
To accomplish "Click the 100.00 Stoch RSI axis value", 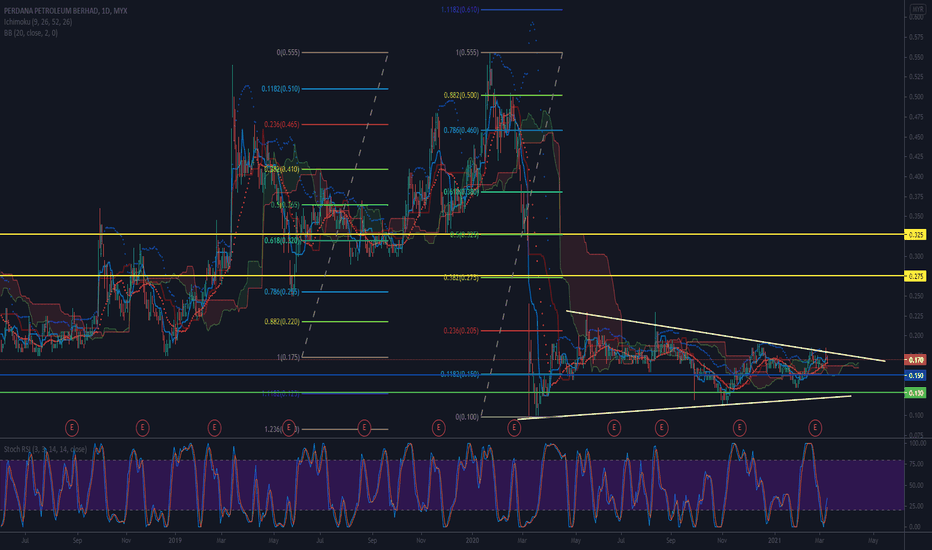I will click(x=917, y=443).
